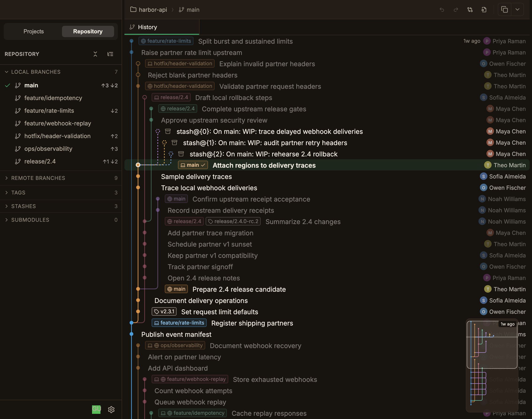Click the checked main label on Attach regions commit
The height and width of the screenshot is (419, 532).
pos(193,165)
